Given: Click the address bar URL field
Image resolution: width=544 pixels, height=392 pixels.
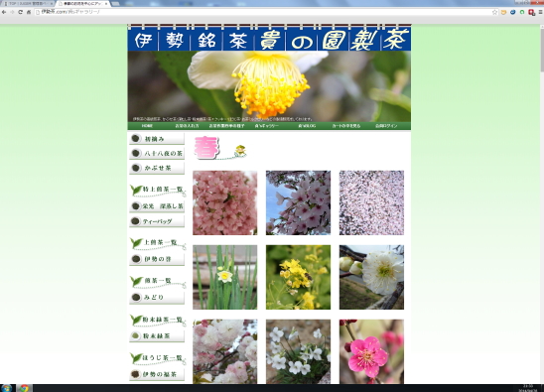Looking at the screenshot, I should click(265, 12).
